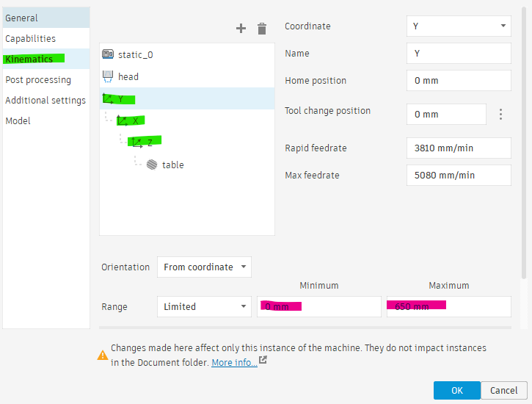The height and width of the screenshot is (404, 532).
Task: Open the Coordinate dropdown showing Y
Action: tap(459, 26)
